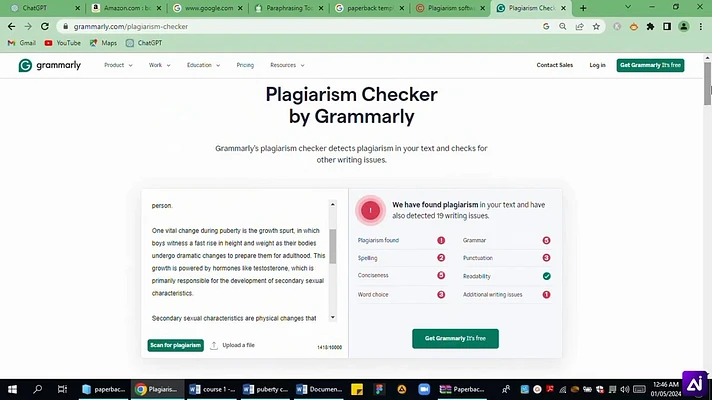Expand the Resources dropdown menu
This screenshot has height=400, width=712.
[287, 65]
